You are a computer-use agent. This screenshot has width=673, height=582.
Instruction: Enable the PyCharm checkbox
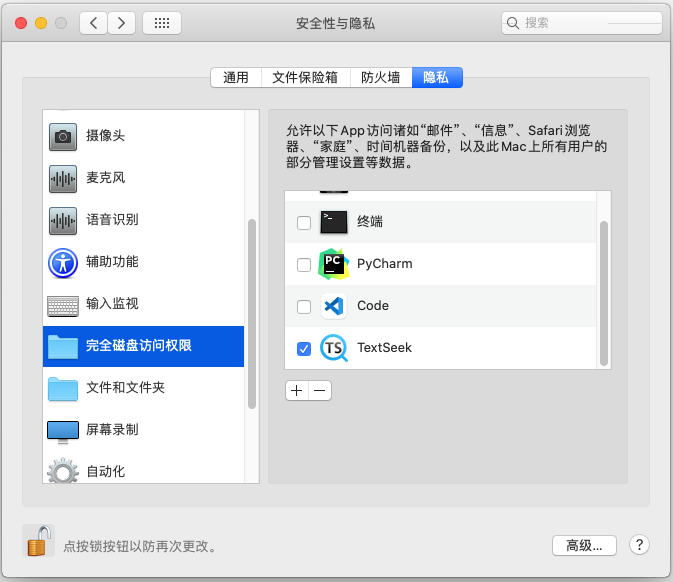pos(304,264)
